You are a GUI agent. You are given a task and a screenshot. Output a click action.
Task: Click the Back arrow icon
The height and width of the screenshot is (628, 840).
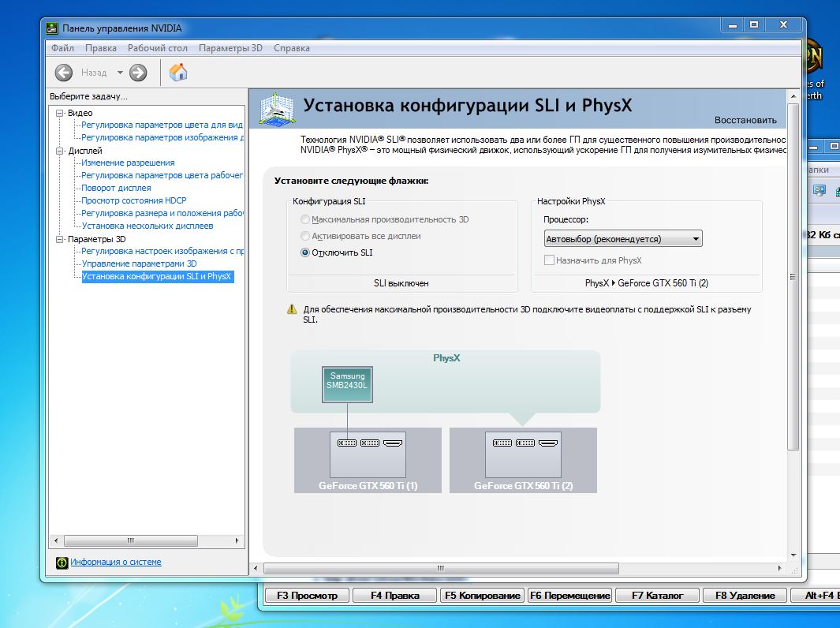(64, 73)
